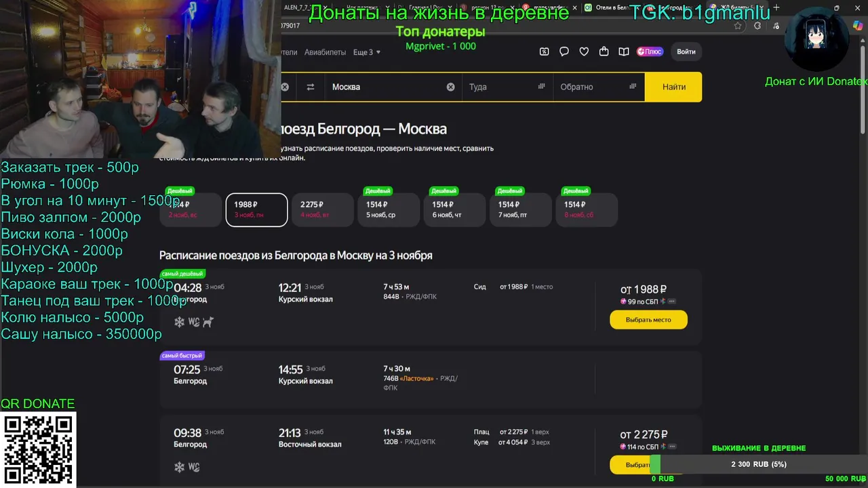Image resolution: width=868 pixels, height=488 pixels.
Task: Click the Плюс badge
Action: (650, 52)
